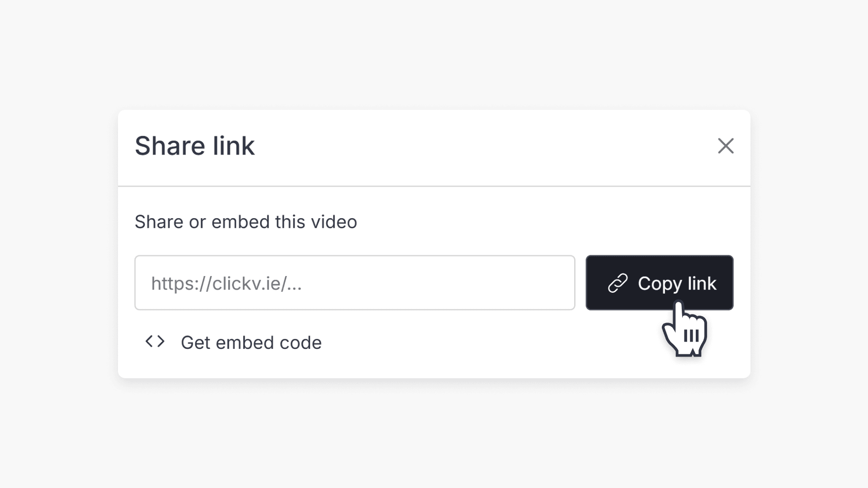Image resolution: width=868 pixels, height=488 pixels.
Task: Click the chain link icon inside Copy link button
Action: [618, 283]
